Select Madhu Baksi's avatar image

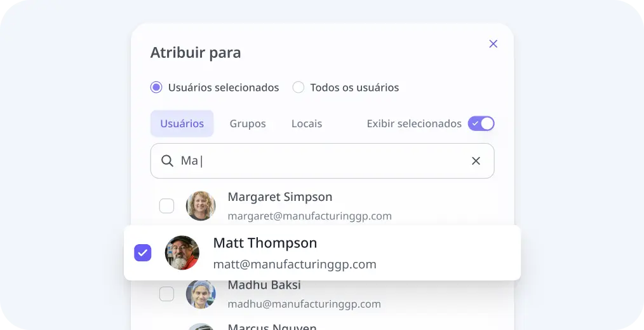[x=201, y=294]
